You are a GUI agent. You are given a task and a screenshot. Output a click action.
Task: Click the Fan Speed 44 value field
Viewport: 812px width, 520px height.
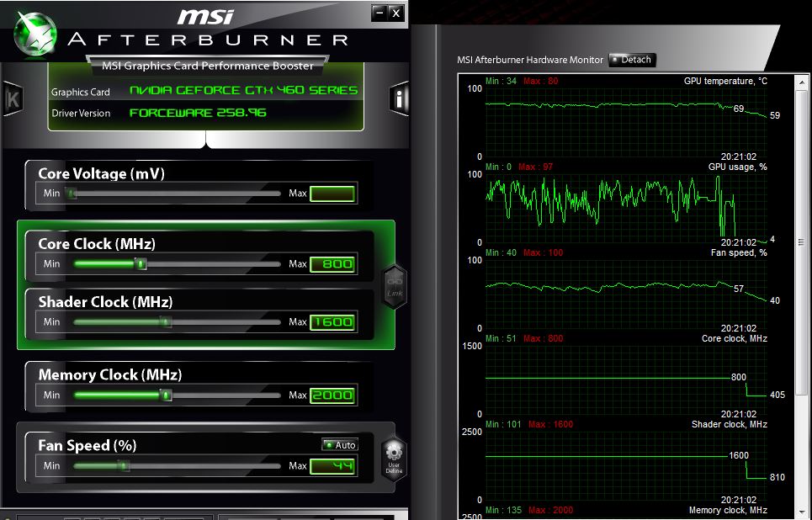332,466
